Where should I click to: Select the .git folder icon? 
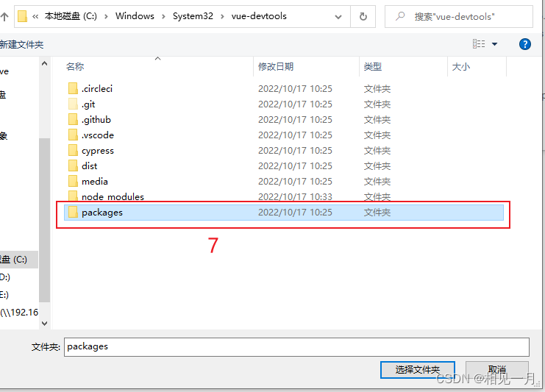coord(73,104)
